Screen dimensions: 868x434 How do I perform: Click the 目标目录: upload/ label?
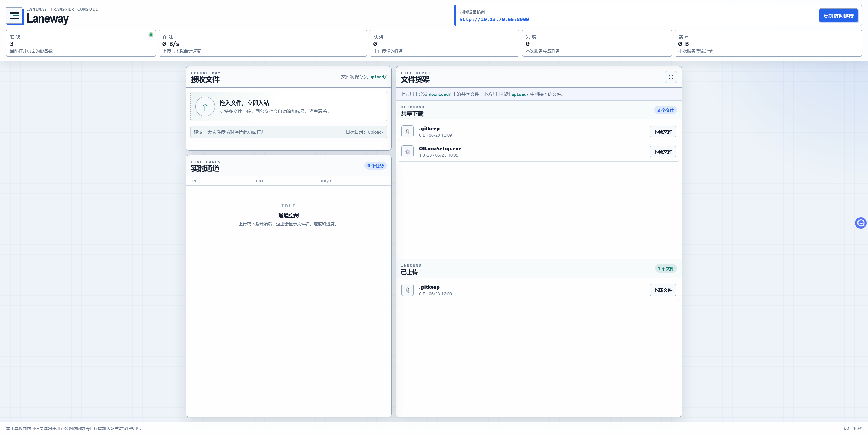(x=364, y=132)
